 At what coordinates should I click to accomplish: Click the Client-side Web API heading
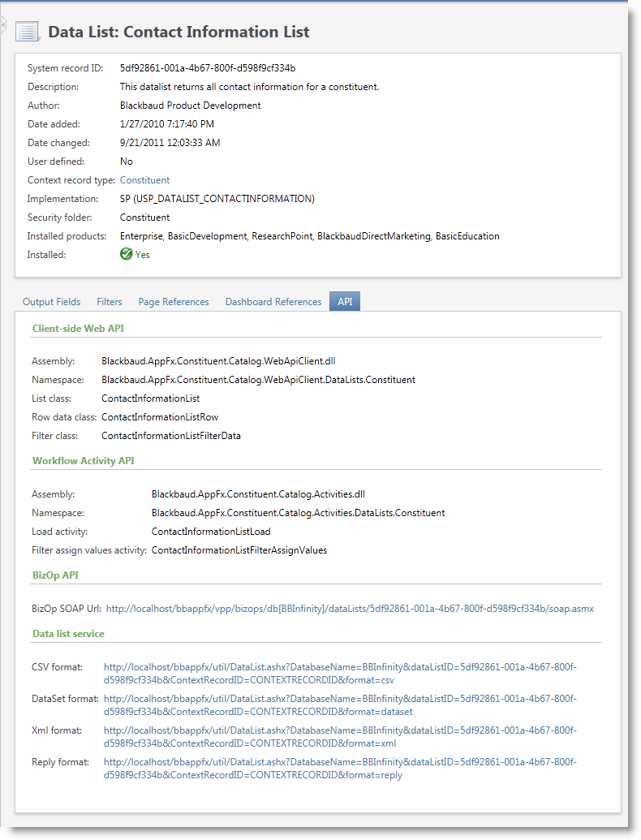pyautogui.click(x=78, y=329)
